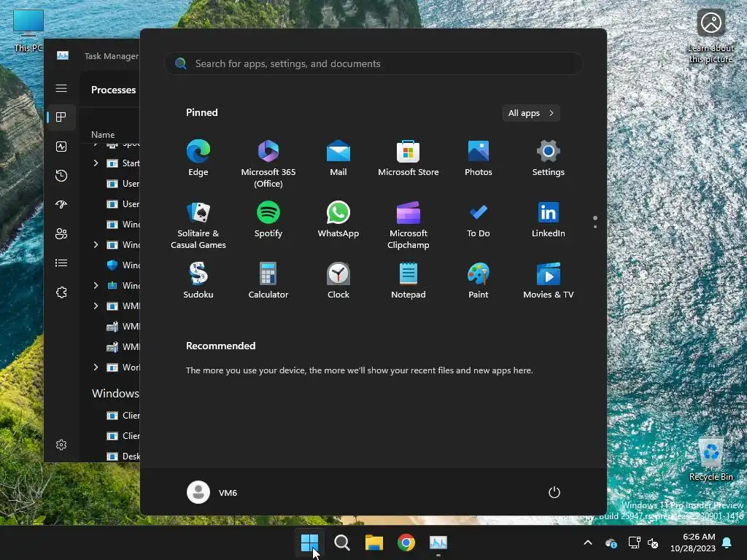747x560 pixels.
Task: Launch the Sudoku game
Action: (x=198, y=281)
